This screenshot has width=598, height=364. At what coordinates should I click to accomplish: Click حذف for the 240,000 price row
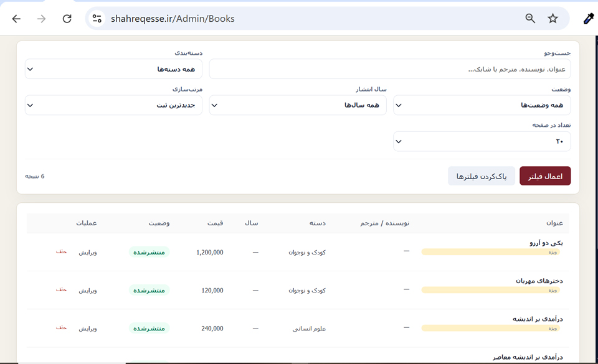pyautogui.click(x=62, y=328)
